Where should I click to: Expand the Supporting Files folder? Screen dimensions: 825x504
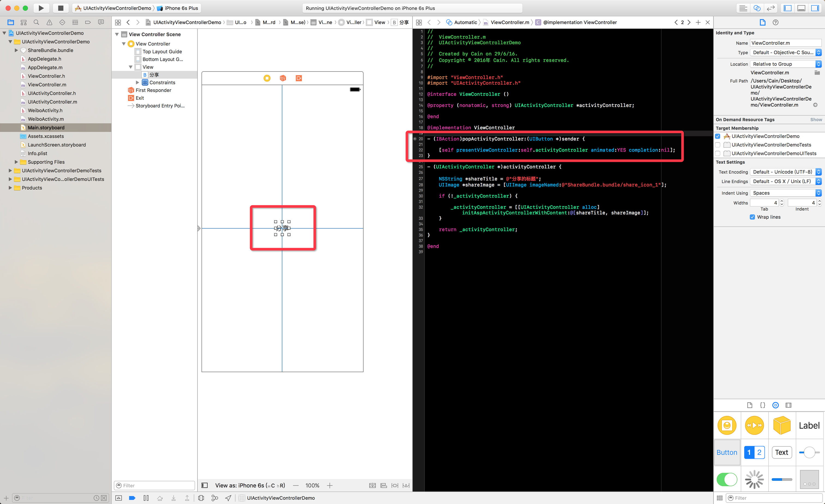(16, 162)
